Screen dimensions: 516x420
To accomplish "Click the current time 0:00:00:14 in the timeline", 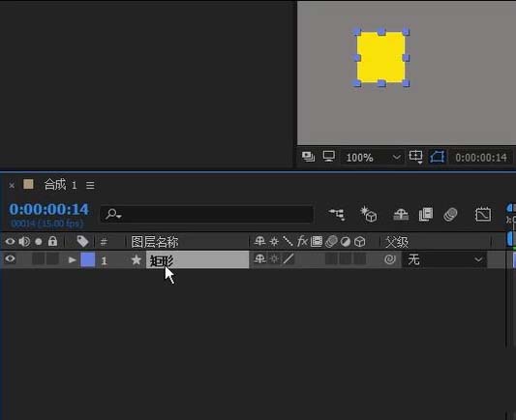I will tap(48, 209).
